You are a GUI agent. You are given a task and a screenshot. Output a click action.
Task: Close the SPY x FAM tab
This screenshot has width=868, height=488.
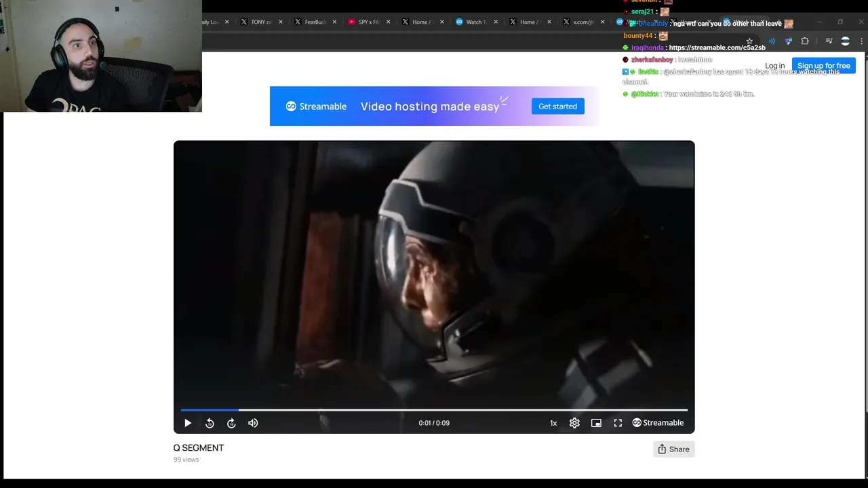(389, 22)
